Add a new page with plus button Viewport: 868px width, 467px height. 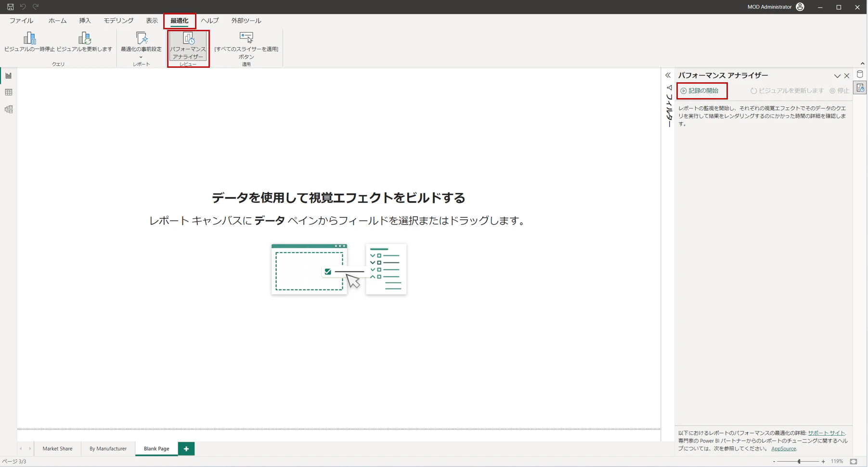186,449
